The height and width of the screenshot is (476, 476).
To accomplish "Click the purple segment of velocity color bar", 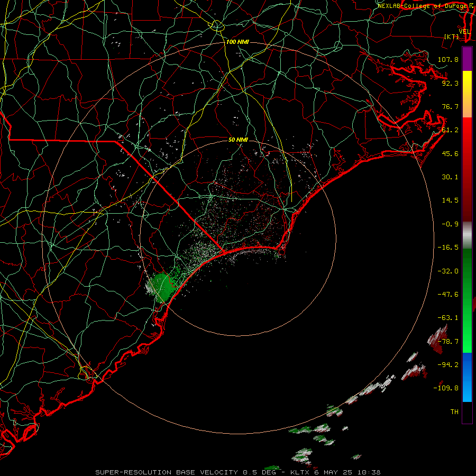I will pyautogui.click(x=467, y=59).
